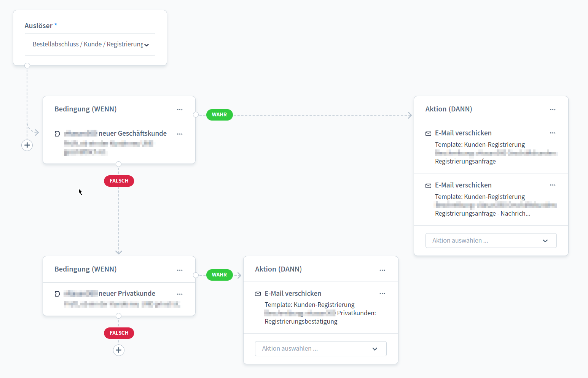Click plus button under bottom FALSCH label
Screen dimensions: 588x378
coord(119,350)
